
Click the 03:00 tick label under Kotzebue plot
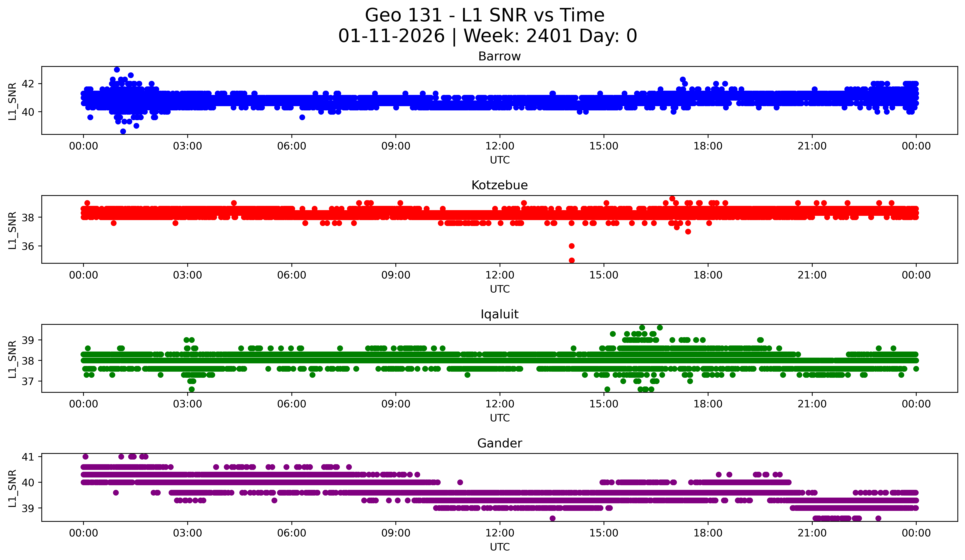pyautogui.click(x=187, y=275)
